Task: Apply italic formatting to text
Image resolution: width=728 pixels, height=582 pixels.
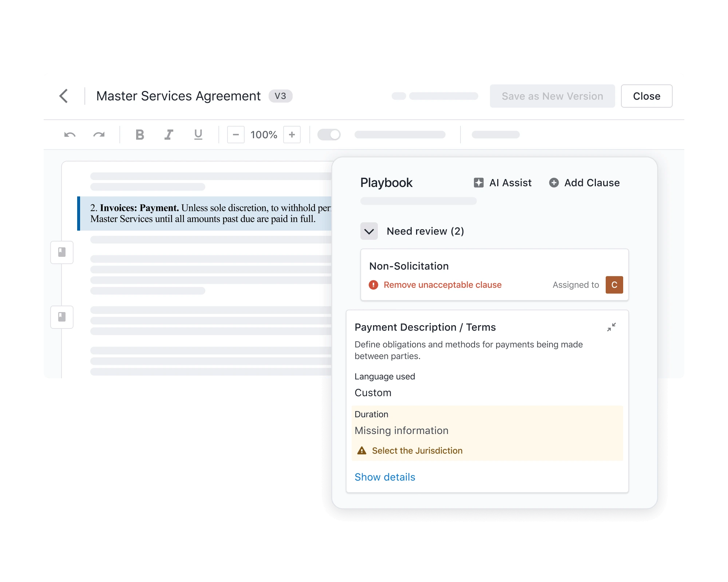Action: tap(169, 135)
